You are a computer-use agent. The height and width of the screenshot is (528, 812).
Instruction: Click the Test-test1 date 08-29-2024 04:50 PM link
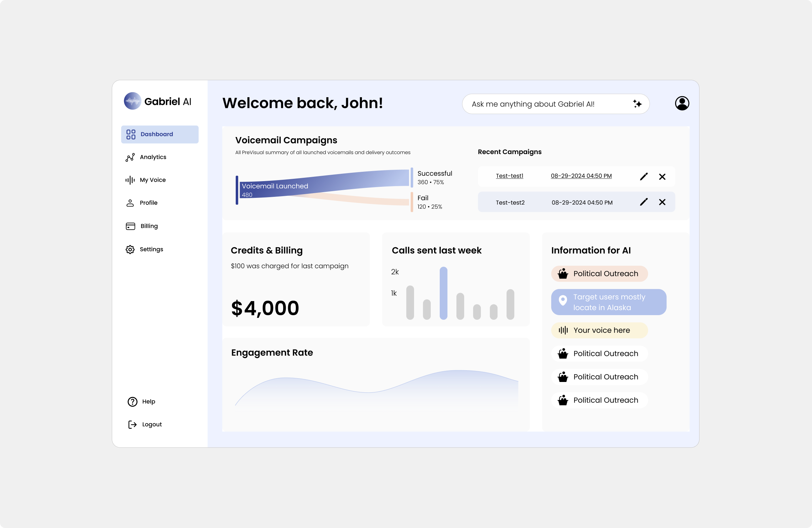coord(581,176)
